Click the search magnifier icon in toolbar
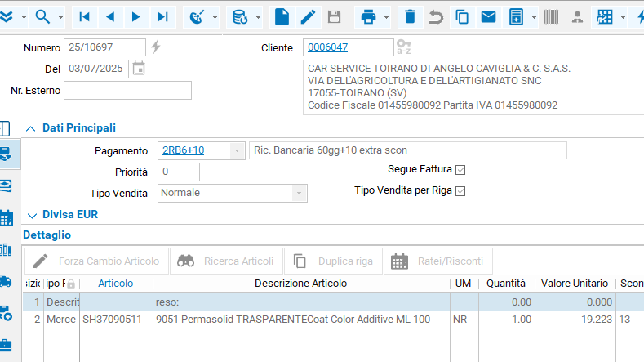 42,16
